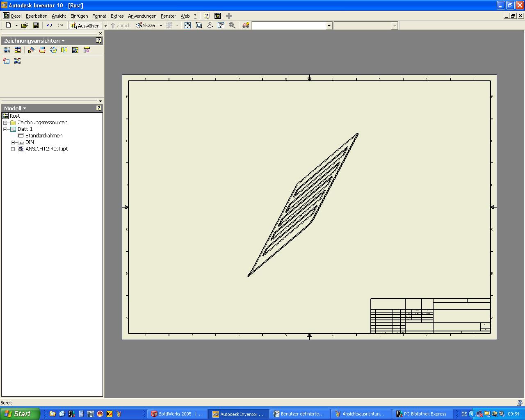The width and height of the screenshot is (525, 420).
Task: Close the Zeichnungsansichten panel bar
Action: (100, 34)
